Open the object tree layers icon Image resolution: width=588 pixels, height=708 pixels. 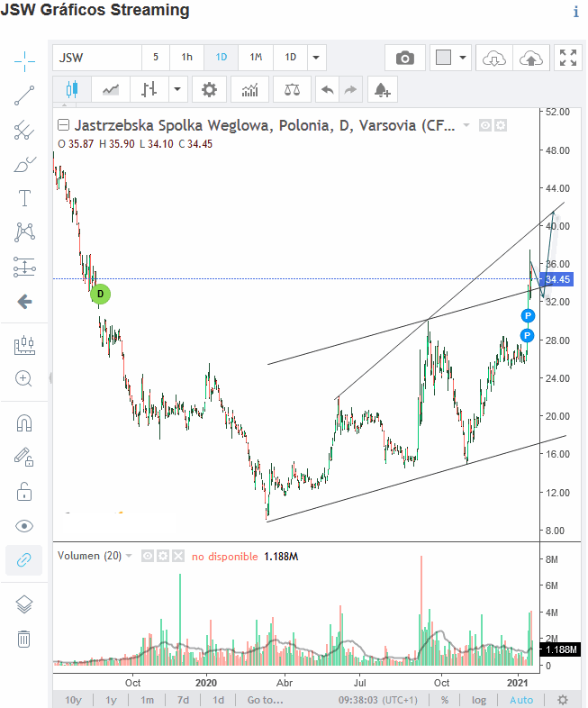coord(24,604)
